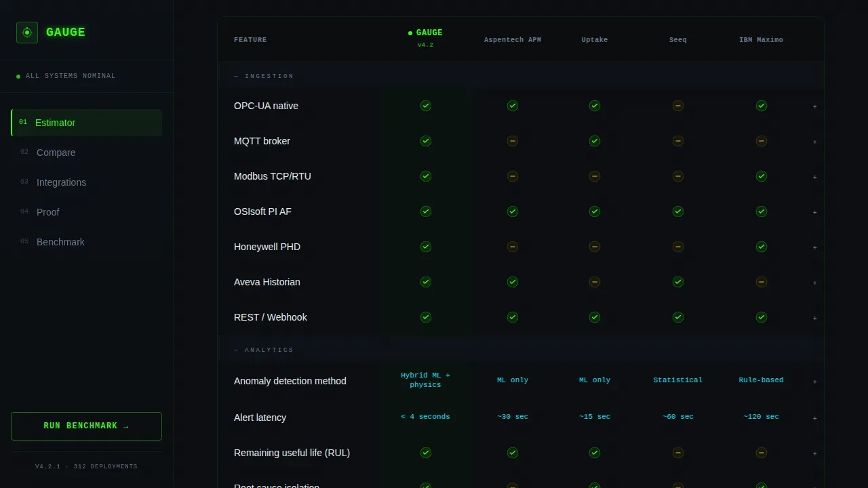The width and height of the screenshot is (868, 488).
Task: Click GAUGE check icon for Modbus TCP/RTU
Action: [x=426, y=176]
